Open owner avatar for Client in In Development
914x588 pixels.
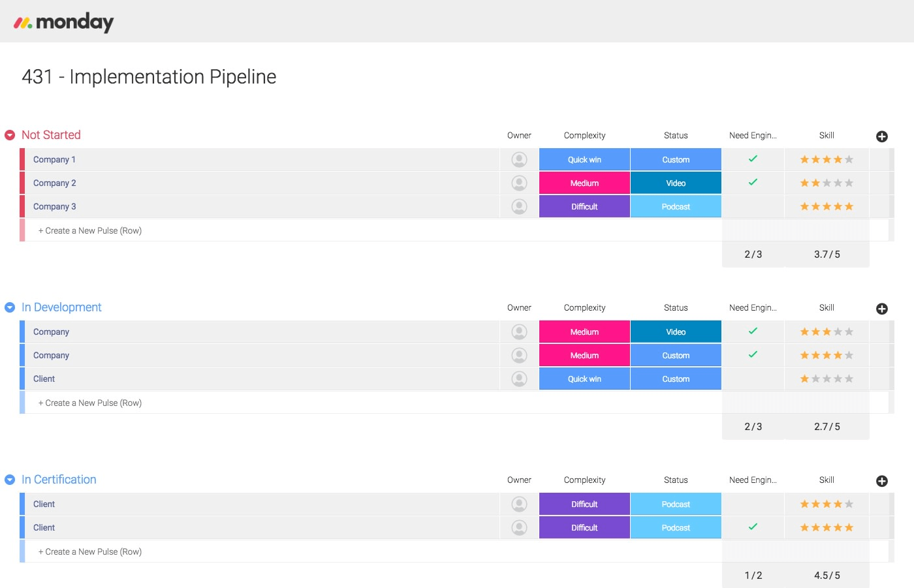[x=519, y=379]
